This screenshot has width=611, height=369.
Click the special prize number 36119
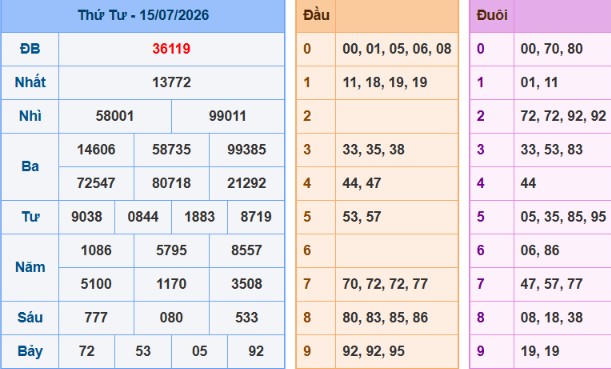(171, 49)
